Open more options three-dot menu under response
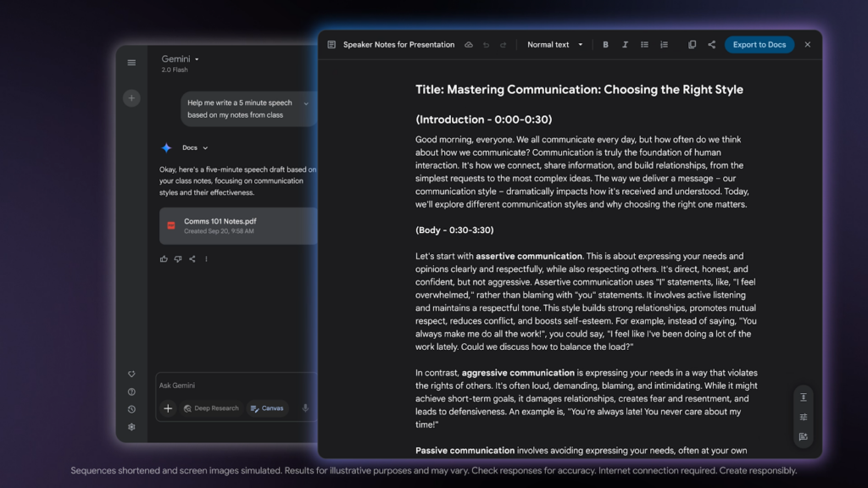The width and height of the screenshot is (868, 488). [x=206, y=259]
